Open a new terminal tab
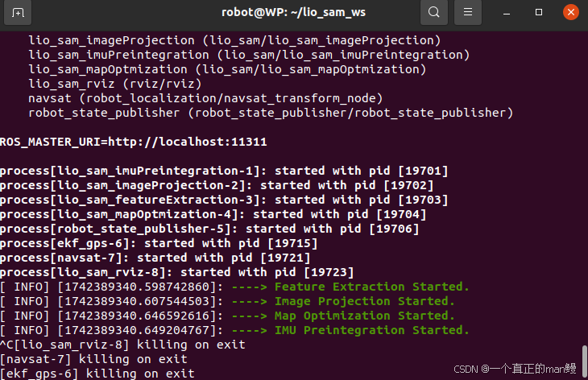This screenshot has width=588, height=380. point(18,12)
